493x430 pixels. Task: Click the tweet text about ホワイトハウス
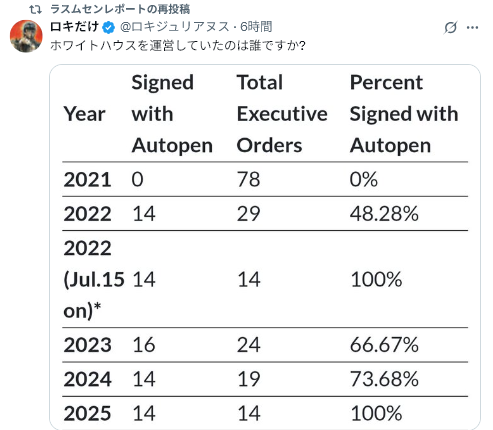click(x=178, y=45)
